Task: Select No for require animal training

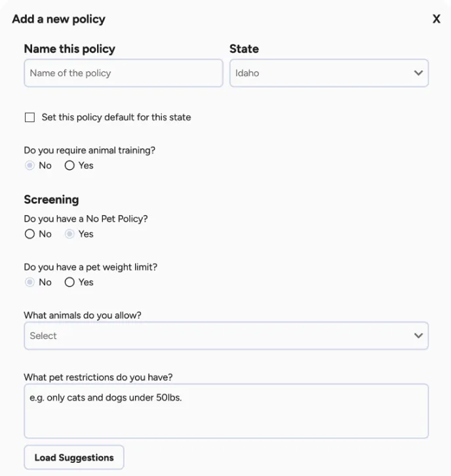Action: coord(29,166)
